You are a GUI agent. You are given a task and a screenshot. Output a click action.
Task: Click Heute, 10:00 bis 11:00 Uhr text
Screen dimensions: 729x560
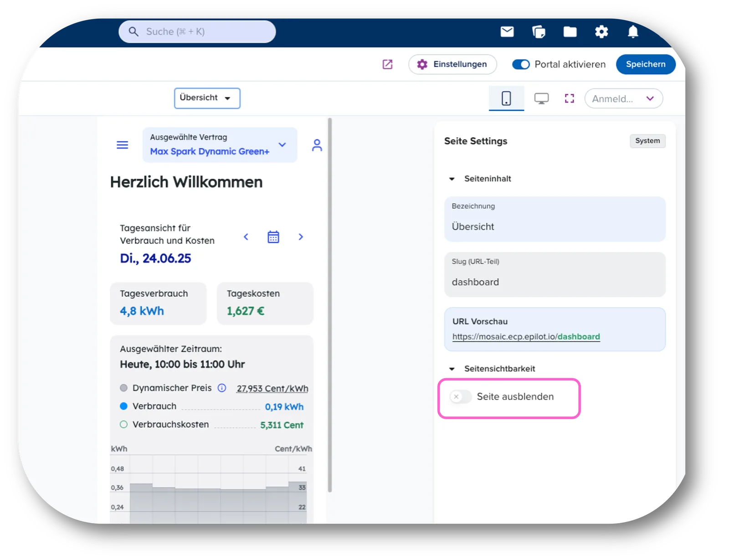tap(182, 365)
